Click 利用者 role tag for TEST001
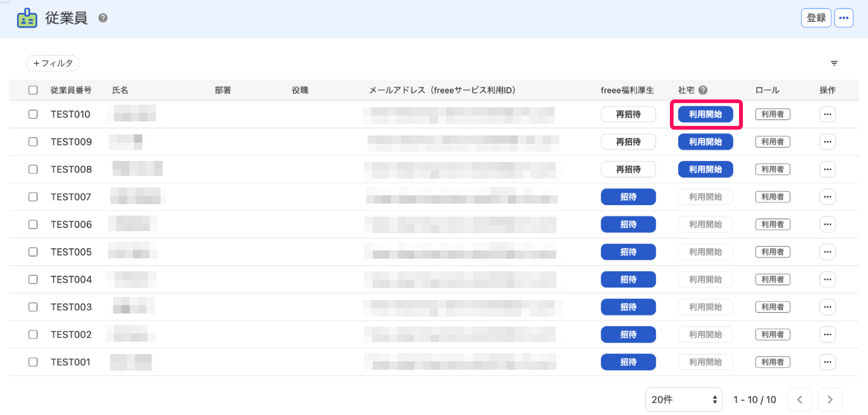This screenshot has width=868, height=415. pos(773,362)
